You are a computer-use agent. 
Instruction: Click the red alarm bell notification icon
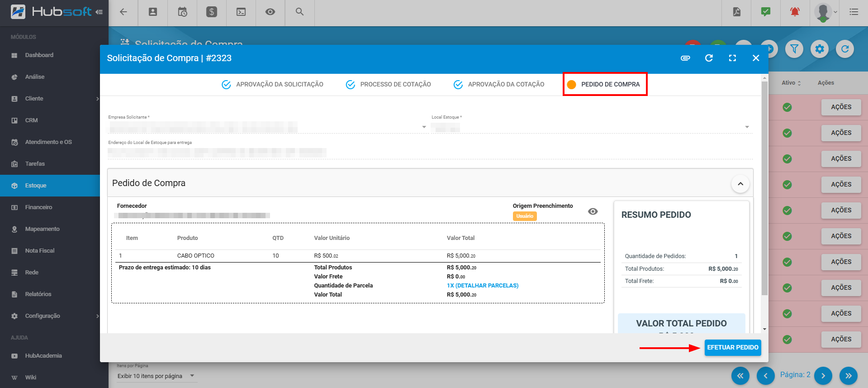pos(795,12)
